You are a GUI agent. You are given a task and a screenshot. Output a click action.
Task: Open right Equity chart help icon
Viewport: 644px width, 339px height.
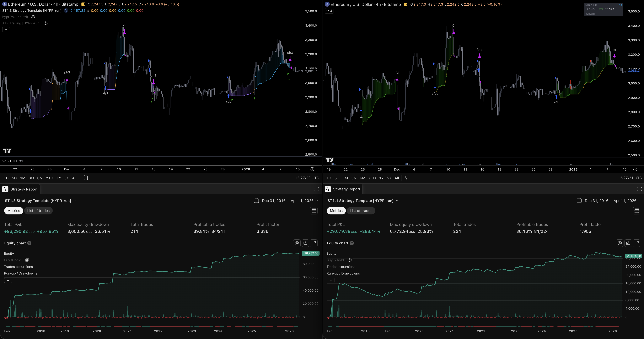coord(352,243)
